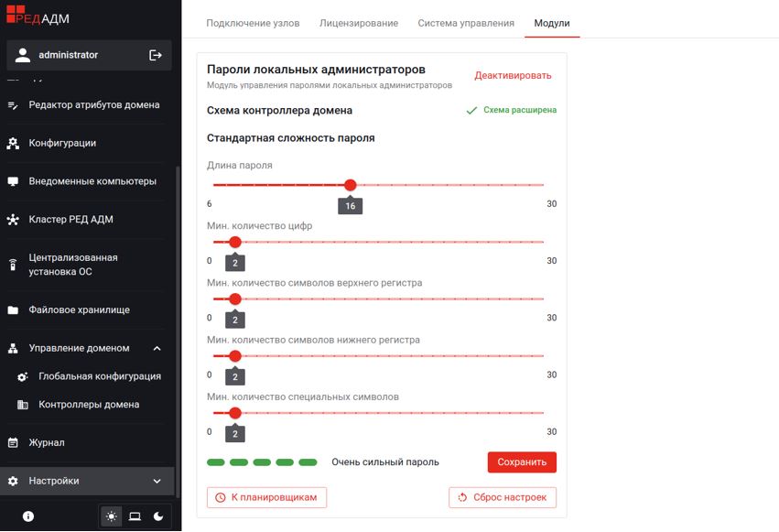The width and height of the screenshot is (779, 532).
Task: Switch to the Лицензирование tab
Action: click(359, 23)
